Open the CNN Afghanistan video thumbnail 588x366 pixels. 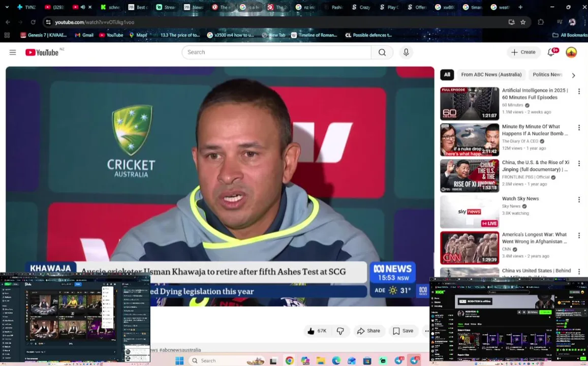click(470, 248)
